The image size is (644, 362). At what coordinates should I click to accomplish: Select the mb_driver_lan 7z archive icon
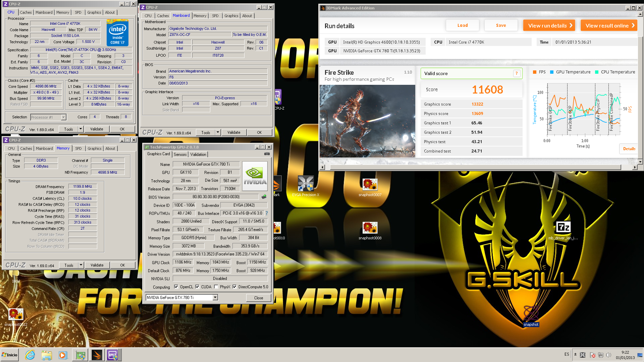coord(563,231)
